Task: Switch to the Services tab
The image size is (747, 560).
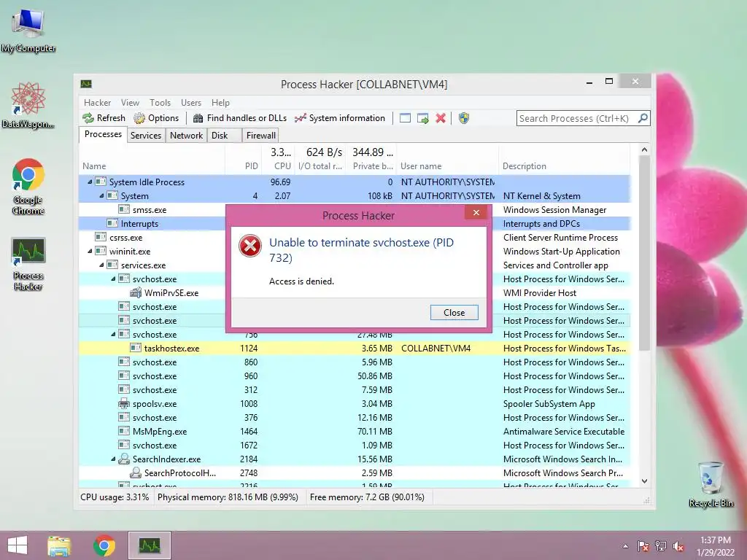Action: tap(146, 135)
